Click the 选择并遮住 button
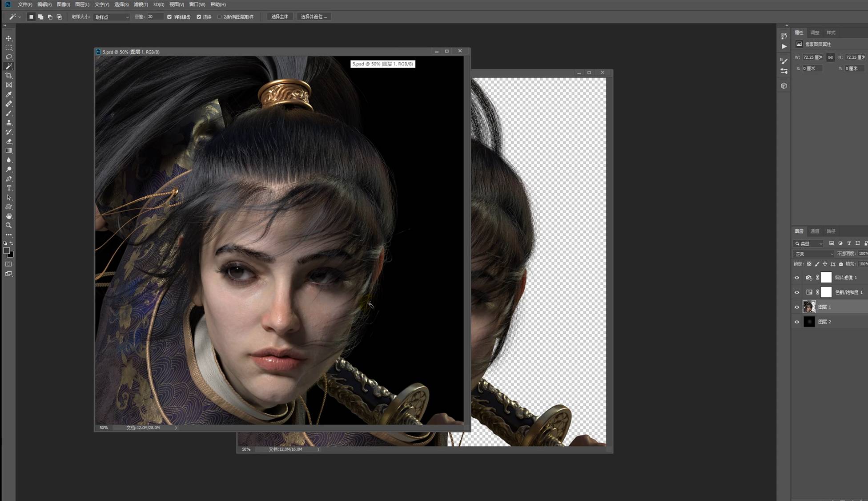Image resolution: width=868 pixels, height=501 pixels. tap(313, 17)
